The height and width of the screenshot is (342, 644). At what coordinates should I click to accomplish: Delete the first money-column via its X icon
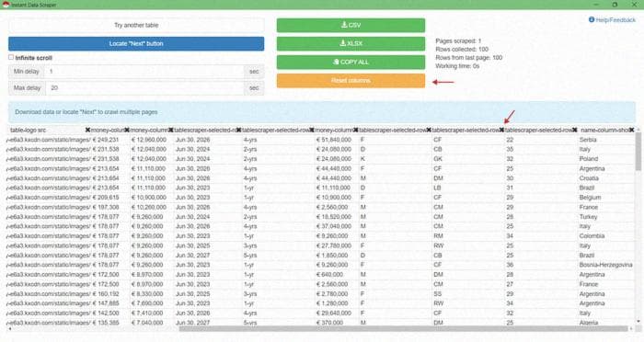127,130
